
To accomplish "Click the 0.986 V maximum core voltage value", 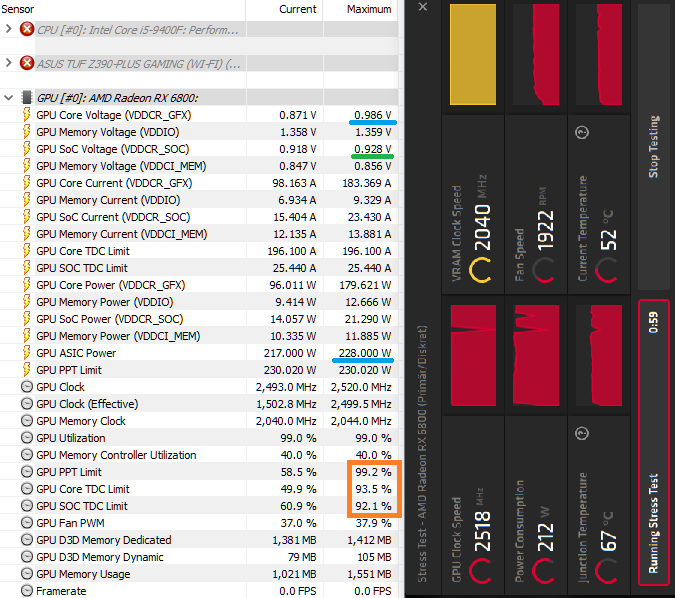I will click(x=373, y=115).
